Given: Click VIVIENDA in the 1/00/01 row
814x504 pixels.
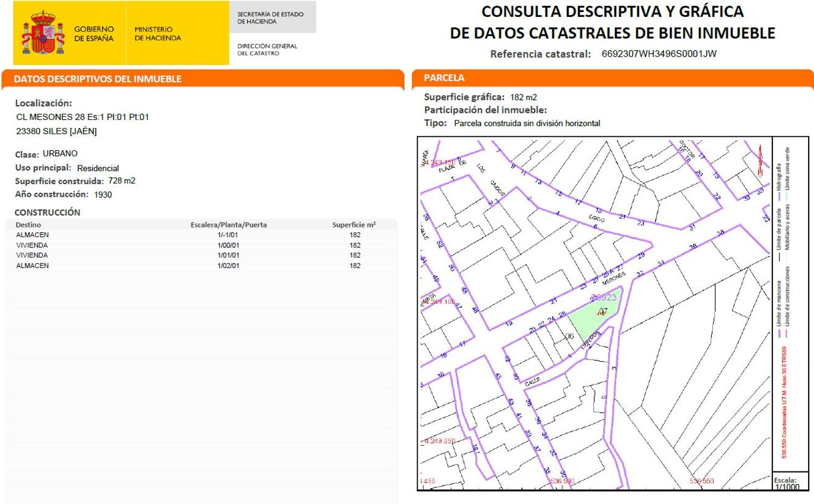Looking at the screenshot, I should (32, 245).
